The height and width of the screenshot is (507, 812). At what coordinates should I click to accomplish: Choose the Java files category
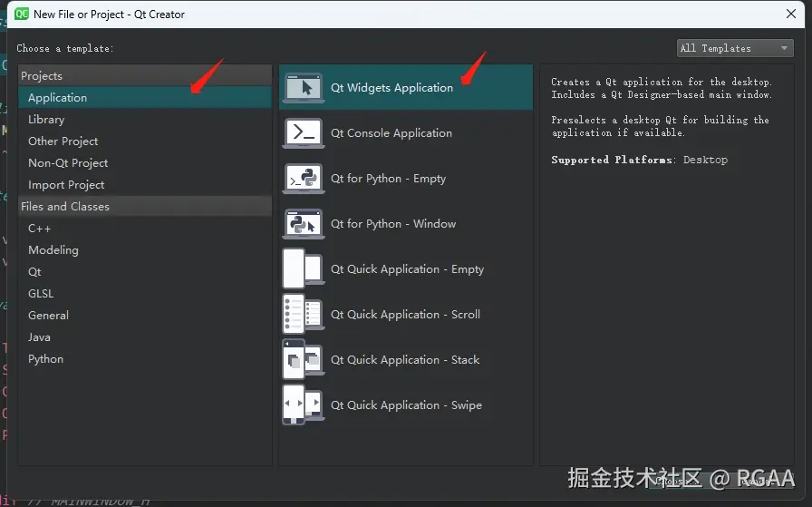(x=145, y=337)
